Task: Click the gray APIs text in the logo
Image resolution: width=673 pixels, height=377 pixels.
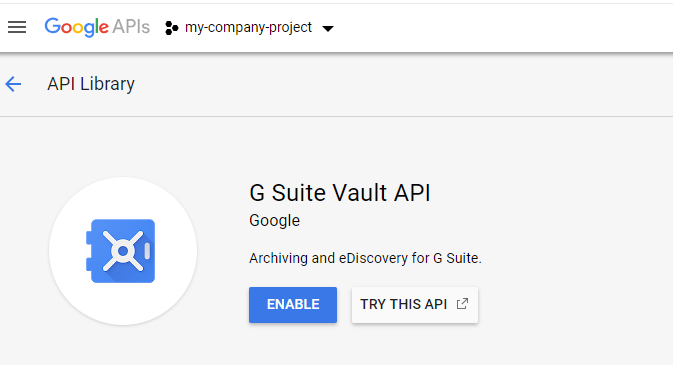Action: [131, 27]
